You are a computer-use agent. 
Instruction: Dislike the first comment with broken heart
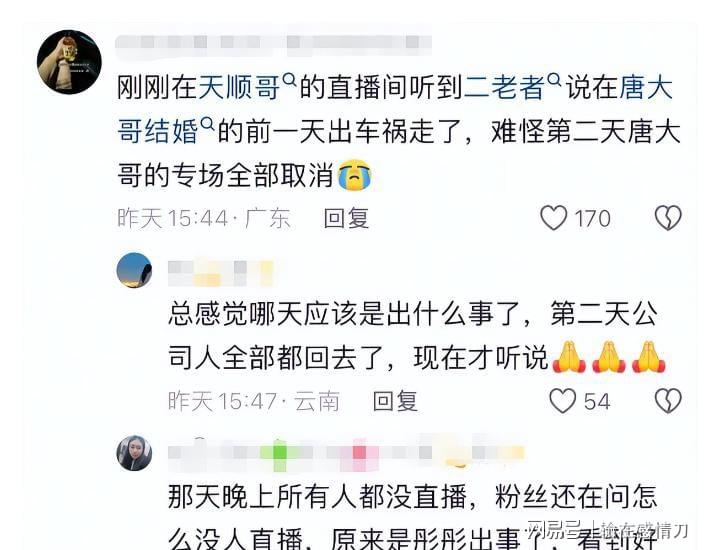[x=668, y=218]
